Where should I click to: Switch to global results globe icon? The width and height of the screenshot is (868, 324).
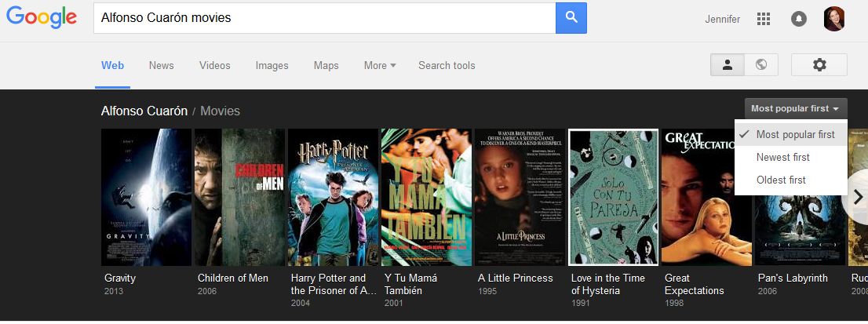(x=760, y=65)
